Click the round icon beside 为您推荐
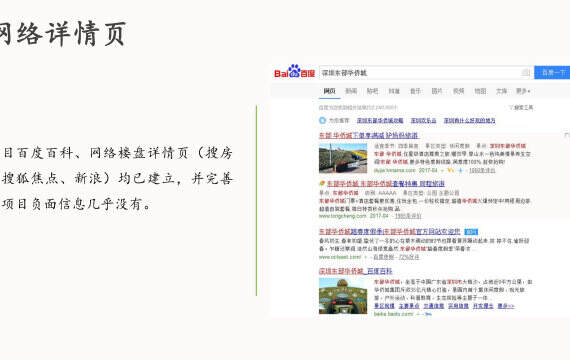Viewport: 570px width, 360px height. 322,120
